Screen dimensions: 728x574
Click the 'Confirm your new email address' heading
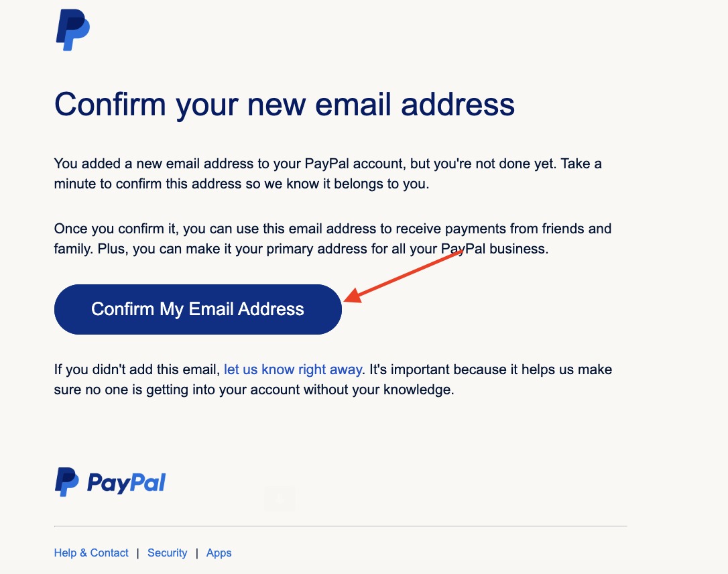(x=284, y=105)
